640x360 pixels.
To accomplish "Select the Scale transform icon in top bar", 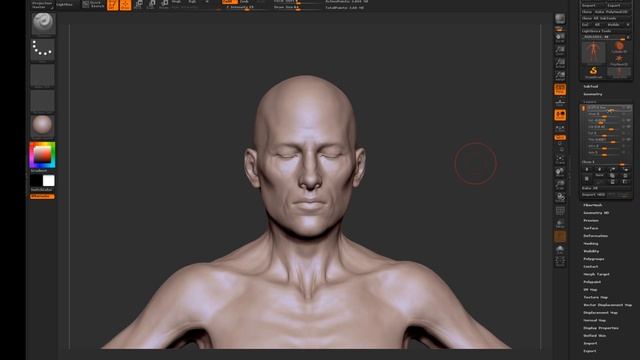I will [x=151, y=4].
